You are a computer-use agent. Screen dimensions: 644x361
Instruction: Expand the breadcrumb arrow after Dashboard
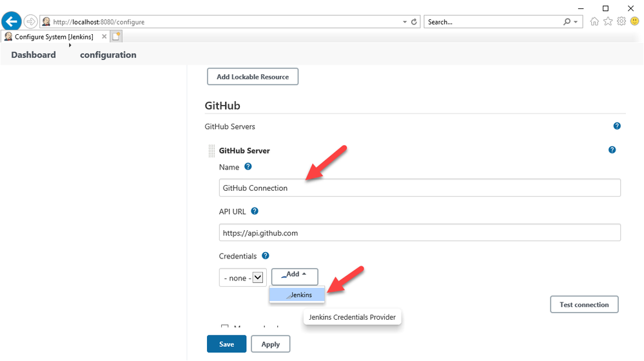pos(70,45)
